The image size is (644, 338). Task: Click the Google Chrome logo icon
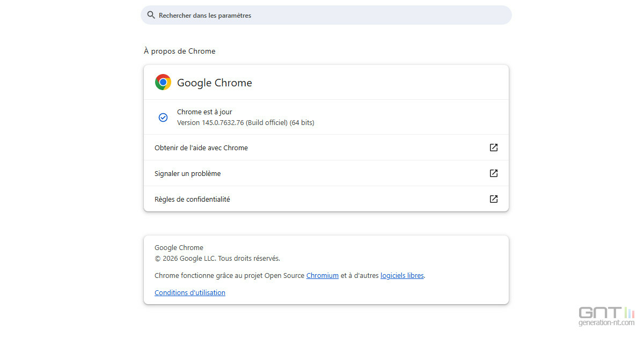pyautogui.click(x=163, y=82)
